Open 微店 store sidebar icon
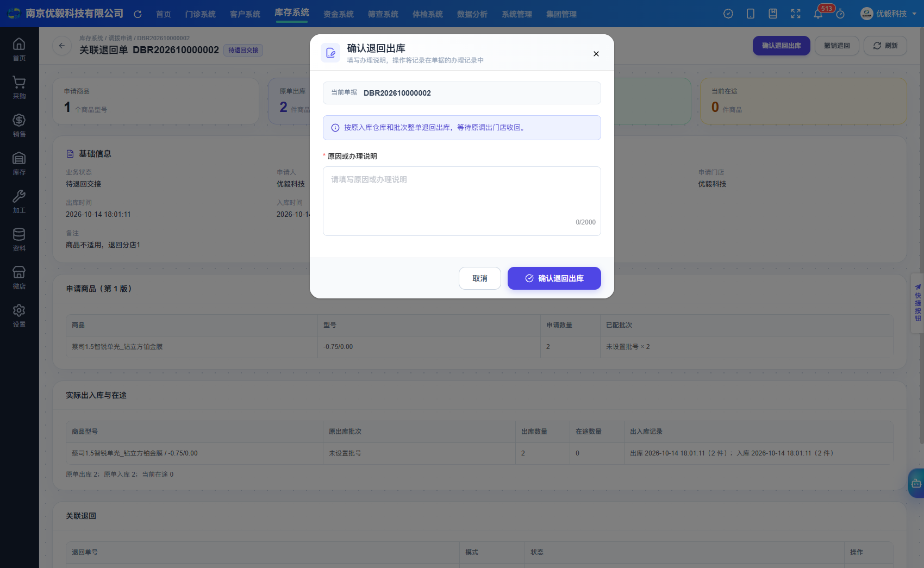Image resolution: width=924 pixels, height=568 pixels. point(19,277)
